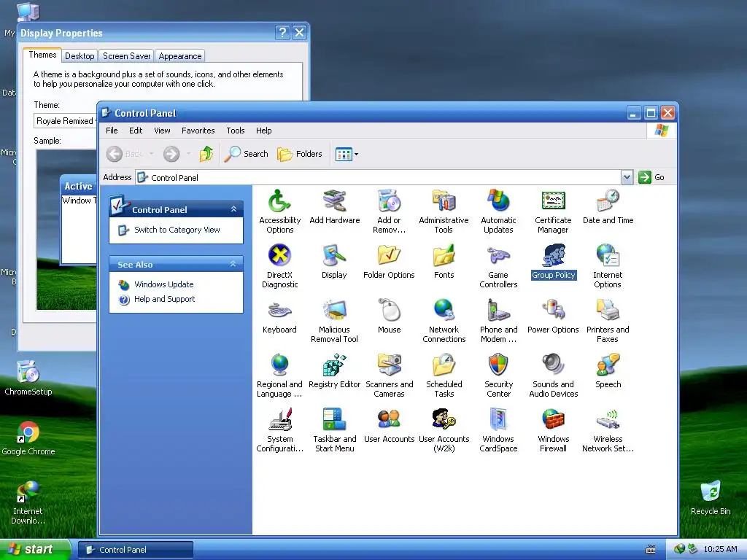Open Wireless Network Setup icon
The image size is (747, 560).
608,420
